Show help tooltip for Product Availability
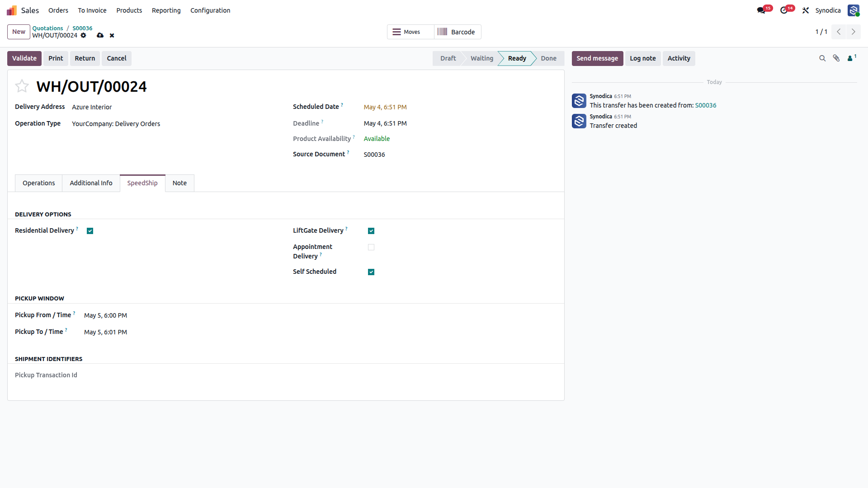Image resolution: width=868 pixels, height=488 pixels. click(354, 136)
